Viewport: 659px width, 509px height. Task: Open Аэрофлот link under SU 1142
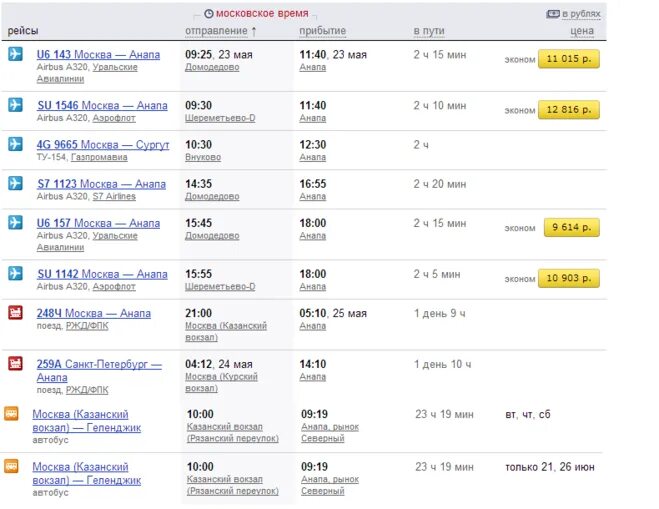coord(114,287)
